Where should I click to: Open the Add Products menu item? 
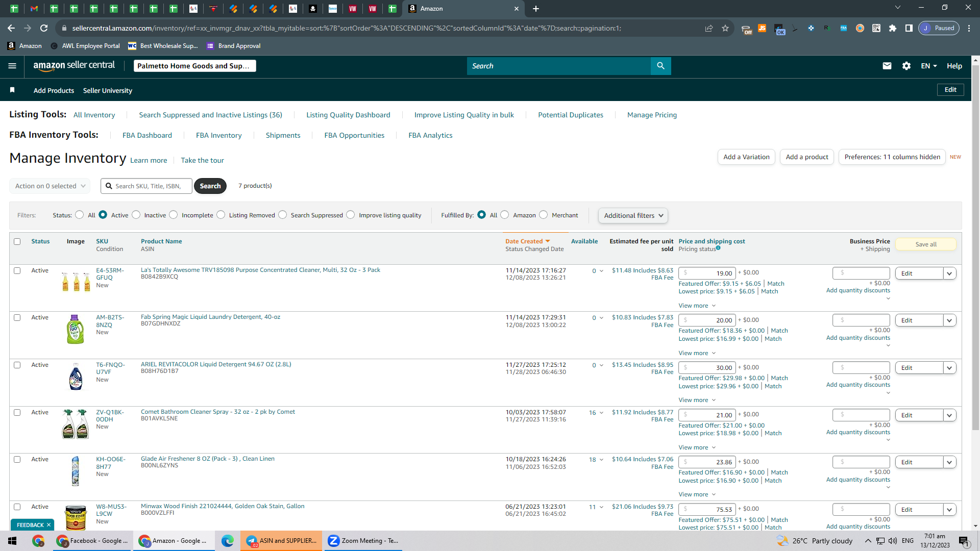54,90
